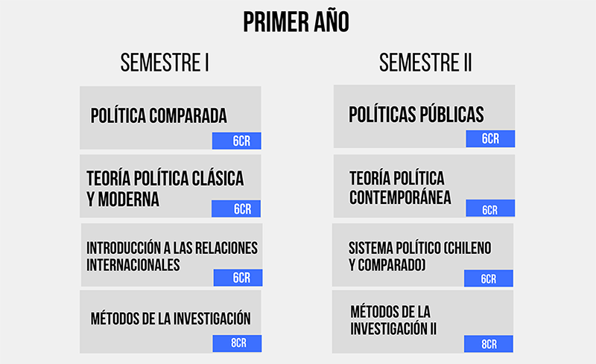Click 6CR badge on Sistema Político card
Viewport: 596px width, 364px height.
(489, 278)
